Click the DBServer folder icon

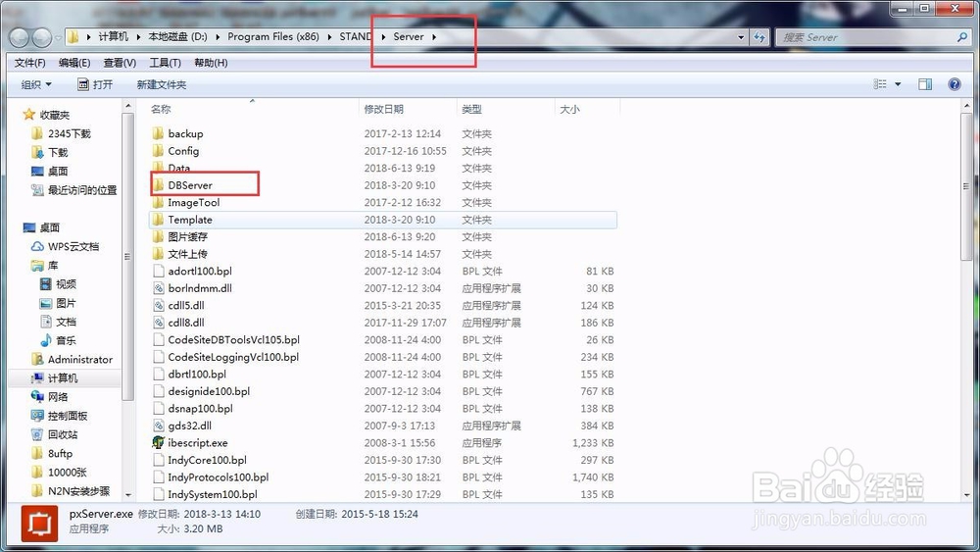coord(158,185)
